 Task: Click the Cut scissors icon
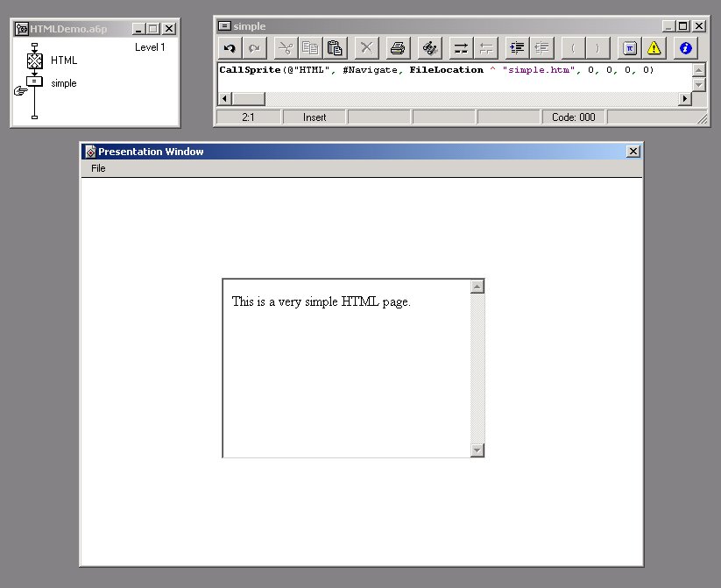point(286,48)
